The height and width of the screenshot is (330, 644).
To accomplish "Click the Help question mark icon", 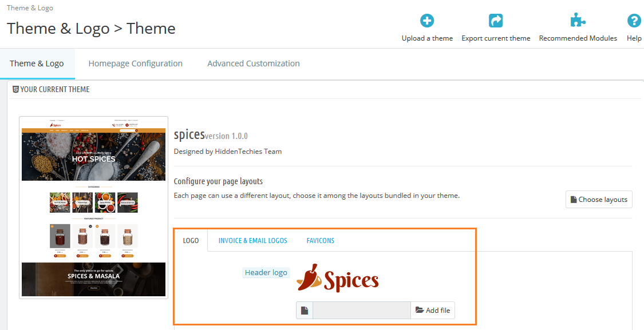I will click(634, 20).
